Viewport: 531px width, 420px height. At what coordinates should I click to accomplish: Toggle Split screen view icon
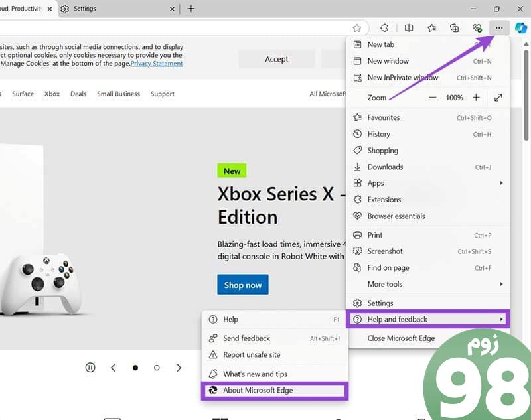click(409, 28)
